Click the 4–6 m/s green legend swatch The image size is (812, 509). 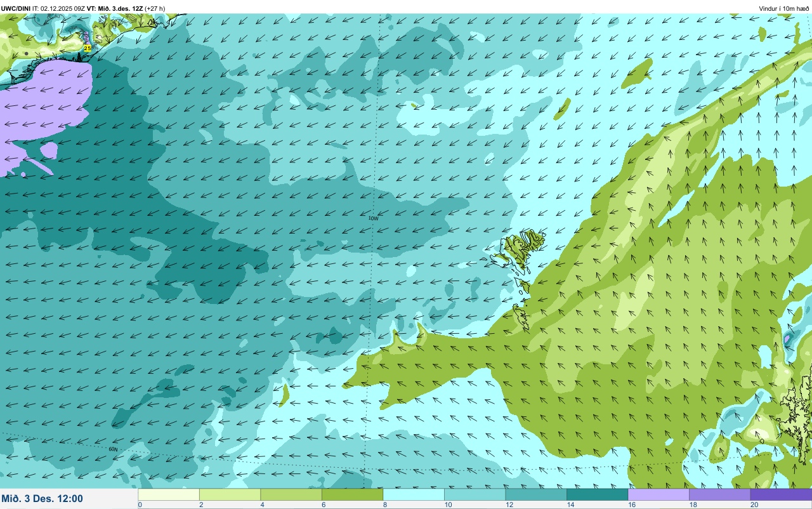coord(291,494)
